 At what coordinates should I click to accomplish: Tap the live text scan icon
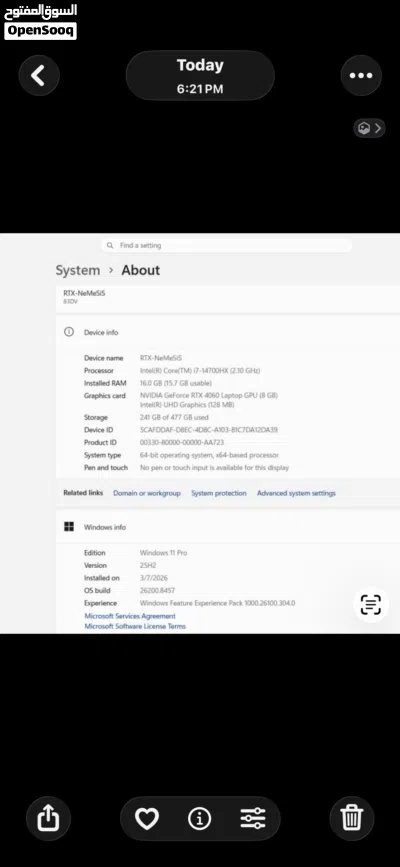pyautogui.click(x=371, y=604)
